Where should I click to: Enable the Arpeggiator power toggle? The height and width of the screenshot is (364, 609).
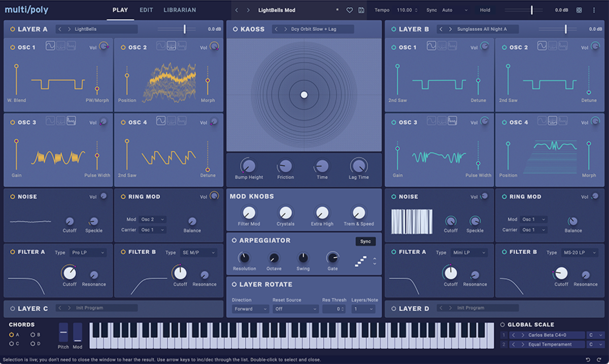click(x=234, y=240)
